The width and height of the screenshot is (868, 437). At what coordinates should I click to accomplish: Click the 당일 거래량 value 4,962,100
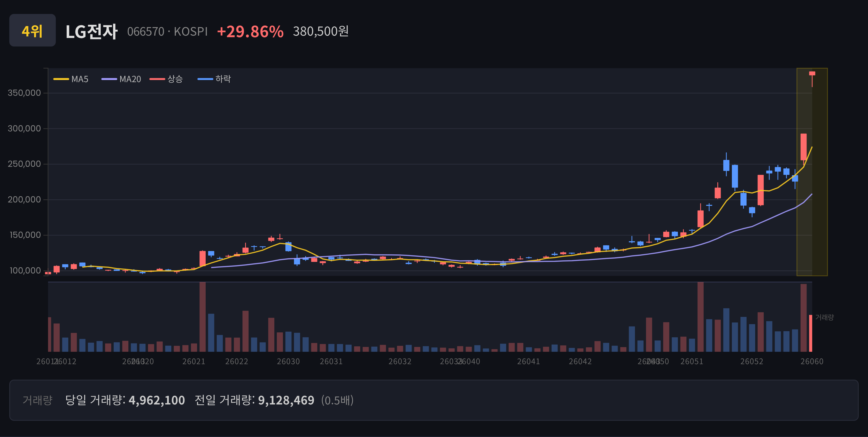click(x=157, y=400)
